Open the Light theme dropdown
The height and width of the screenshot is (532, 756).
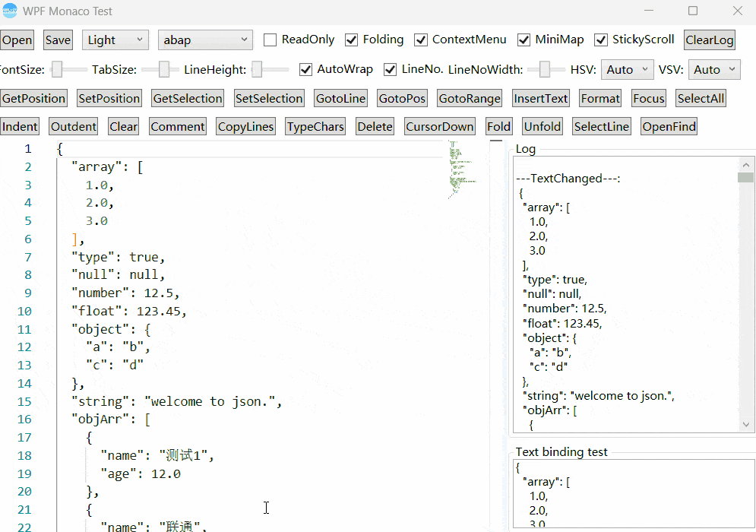(x=116, y=40)
